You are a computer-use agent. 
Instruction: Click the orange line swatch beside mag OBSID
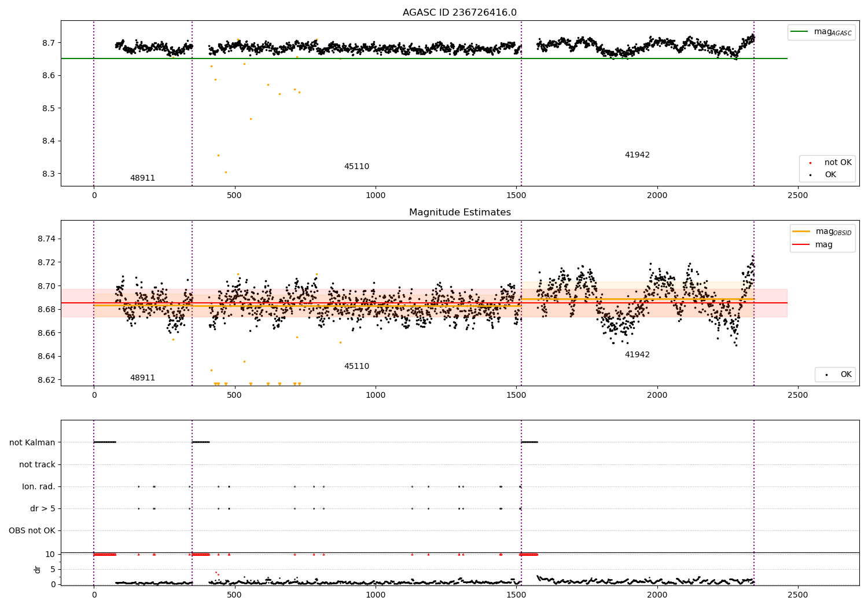tap(802, 232)
